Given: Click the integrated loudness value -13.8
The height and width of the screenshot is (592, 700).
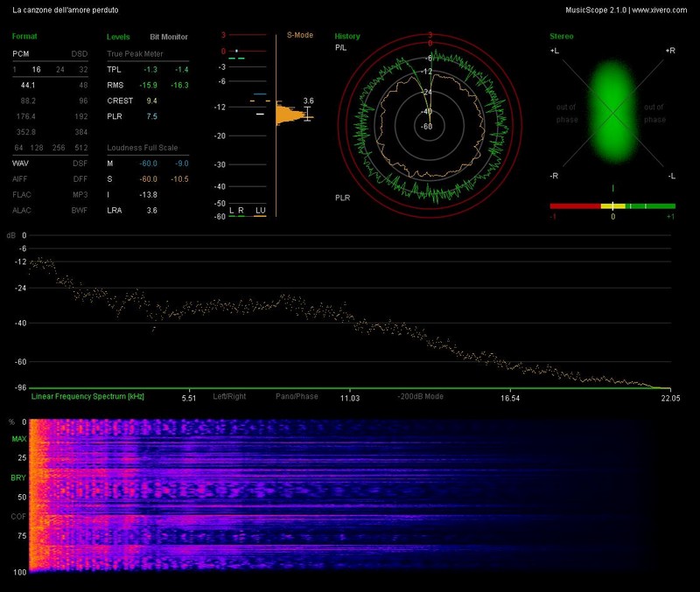Looking at the screenshot, I should click(148, 194).
